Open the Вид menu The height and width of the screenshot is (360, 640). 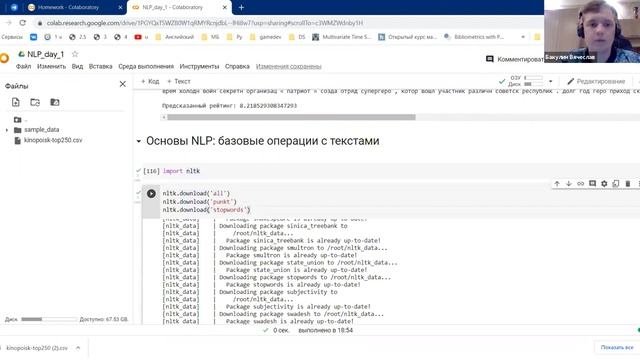coord(77,66)
